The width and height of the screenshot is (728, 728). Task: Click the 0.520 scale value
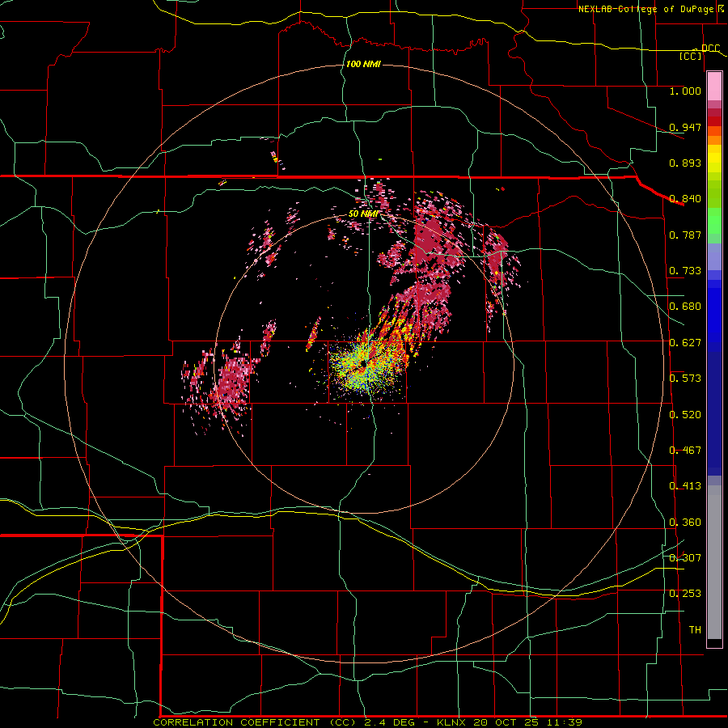tap(685, 415)
